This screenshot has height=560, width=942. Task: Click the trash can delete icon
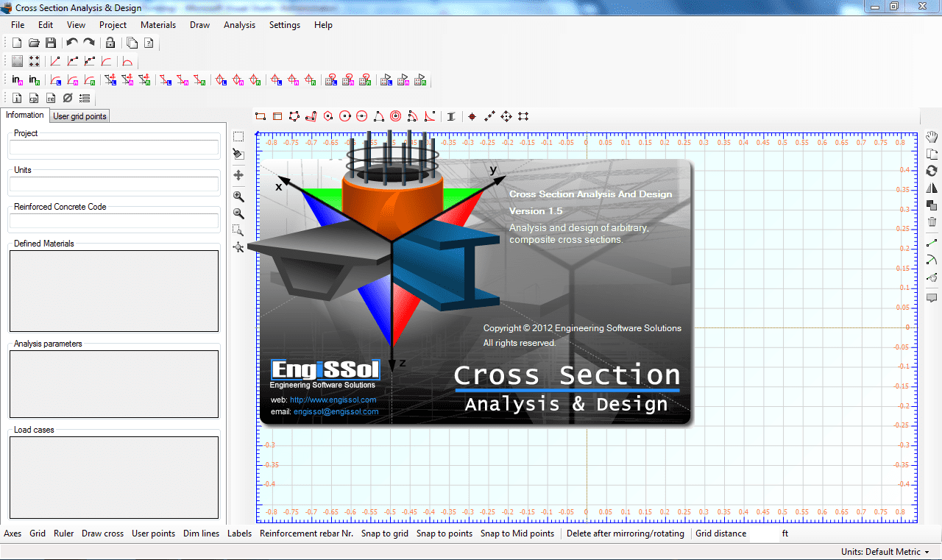(x=932, y=221)
